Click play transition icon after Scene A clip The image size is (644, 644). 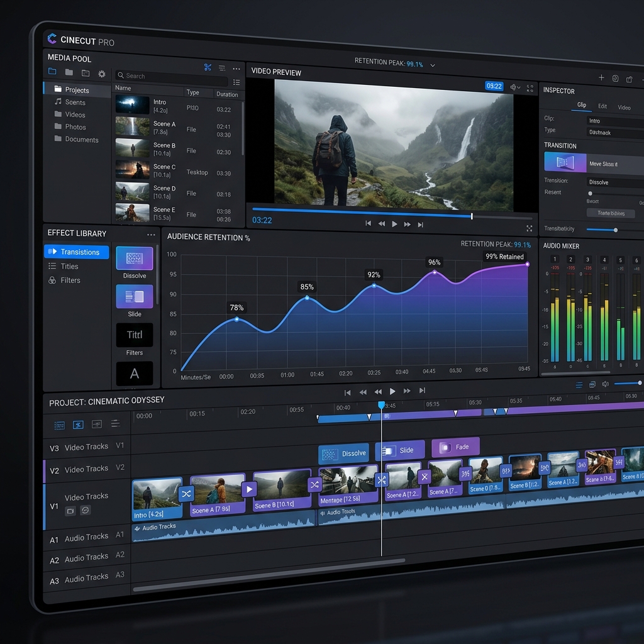(249, 489)
